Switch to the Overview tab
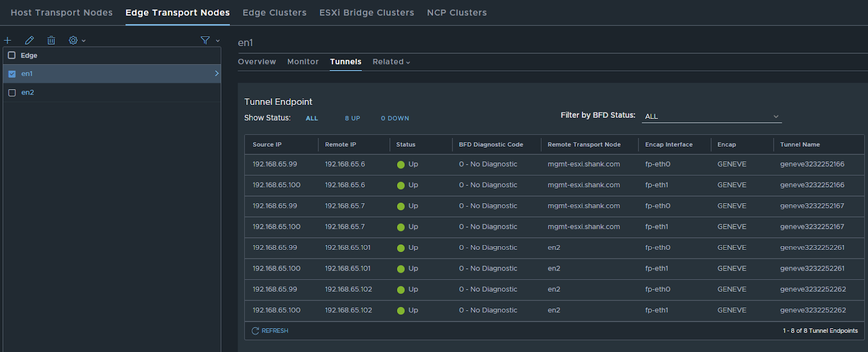 (257, 62)
